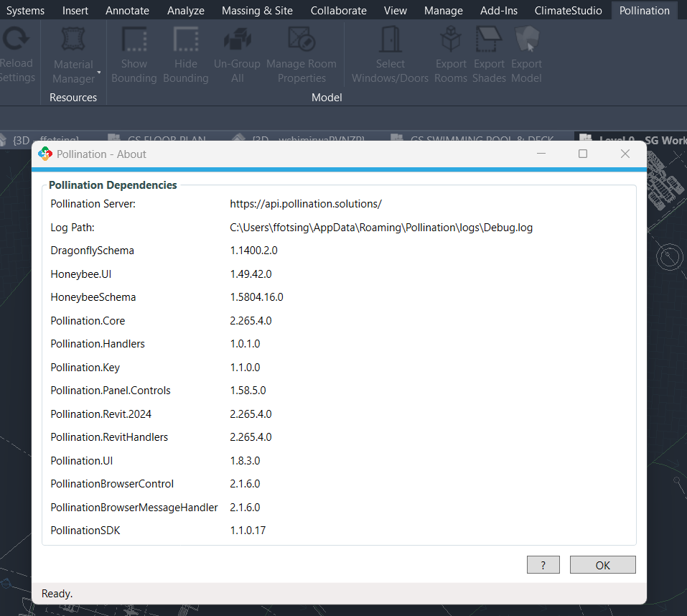Click the Pollination.Key label
The width and height of the screenshot is (687, 616).
click(85, 367)
